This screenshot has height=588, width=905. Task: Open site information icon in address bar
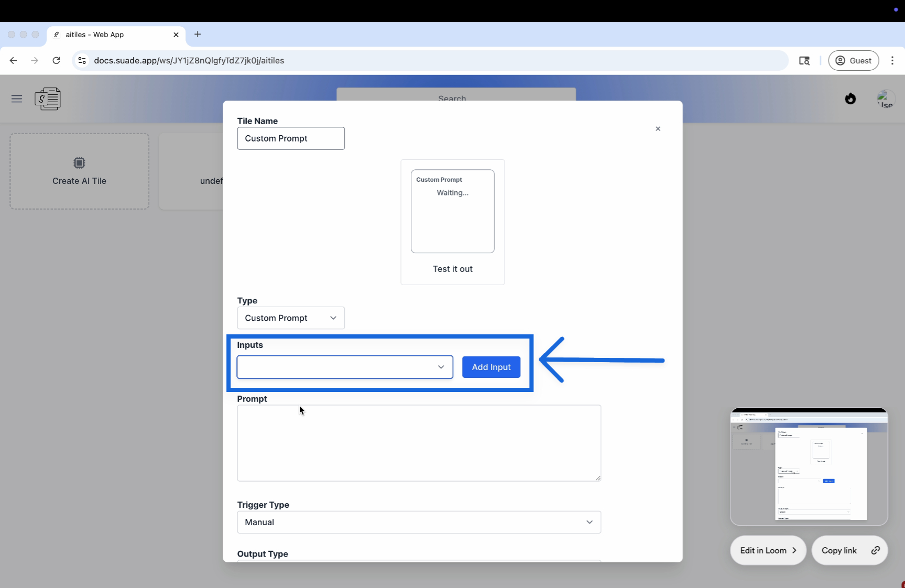[82, 60]
